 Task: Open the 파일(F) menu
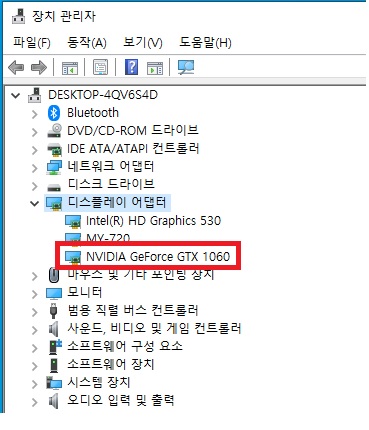point(32,43)
